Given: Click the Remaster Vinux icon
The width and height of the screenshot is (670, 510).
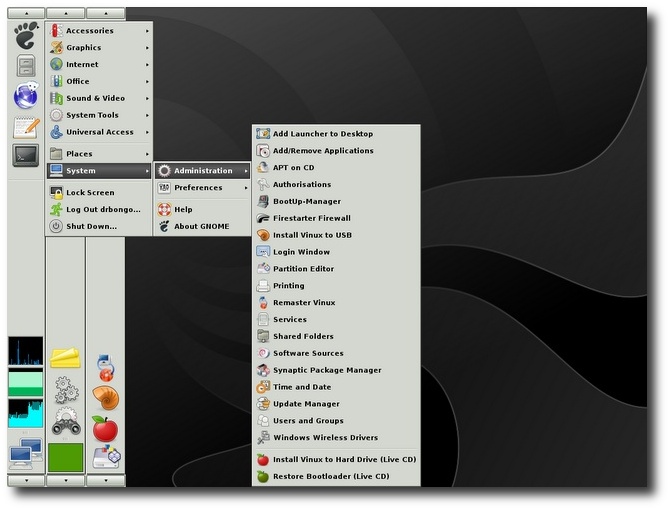Looking at the screenshot, I should (x=263, y=302).
